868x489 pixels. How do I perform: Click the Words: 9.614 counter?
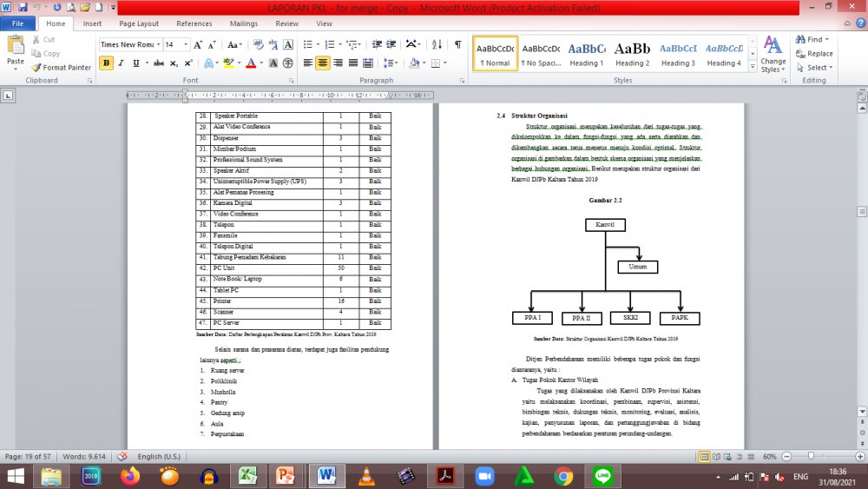pyautogui.click(x=84, y=456)
